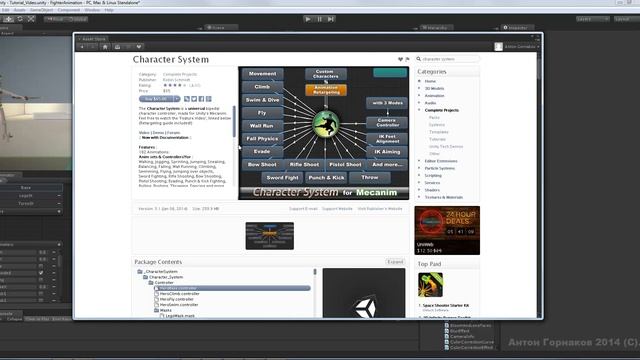This screenshot has height=360, width=640.
Task: Play the Unity editor scene
Action: [x=308, y=19]
